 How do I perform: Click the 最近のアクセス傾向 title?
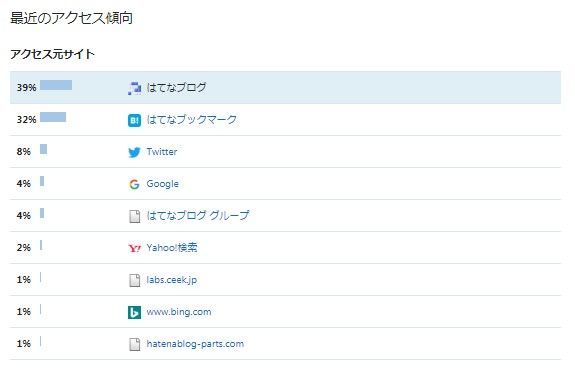tap(72, 18)
